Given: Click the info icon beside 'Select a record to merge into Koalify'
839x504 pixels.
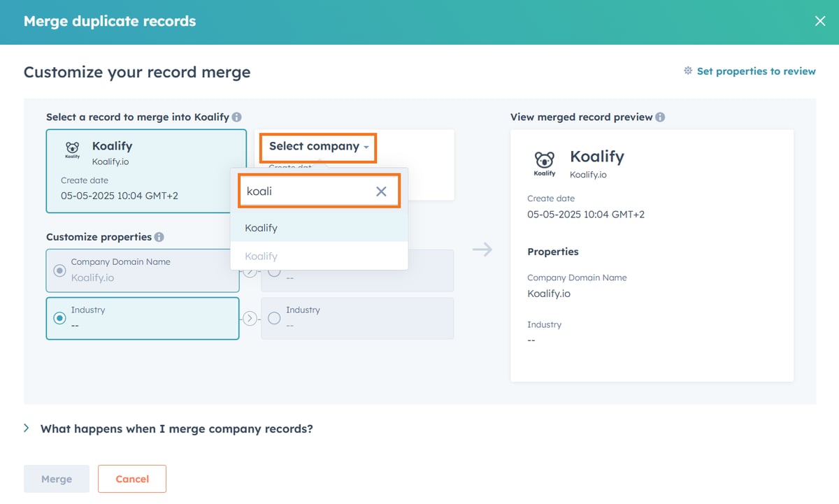Looking at the screenshot, I should (237, 117).
